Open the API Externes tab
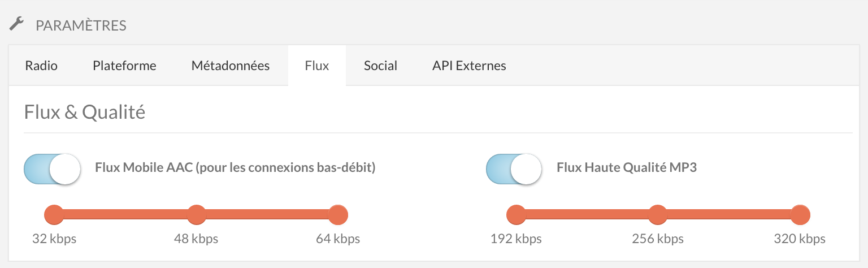Screen dimensions: 868x268 [469, 66]
